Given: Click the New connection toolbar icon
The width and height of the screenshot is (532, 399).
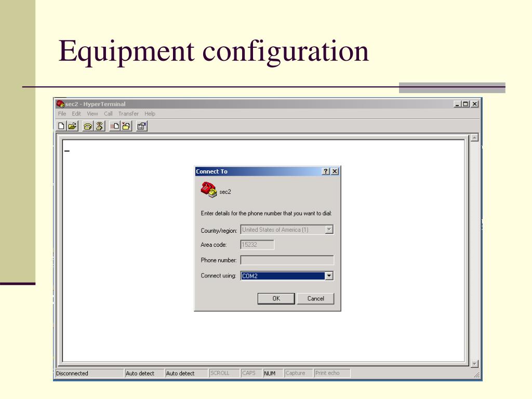Looking at the screenshot, I should click(x=61, y=126).
